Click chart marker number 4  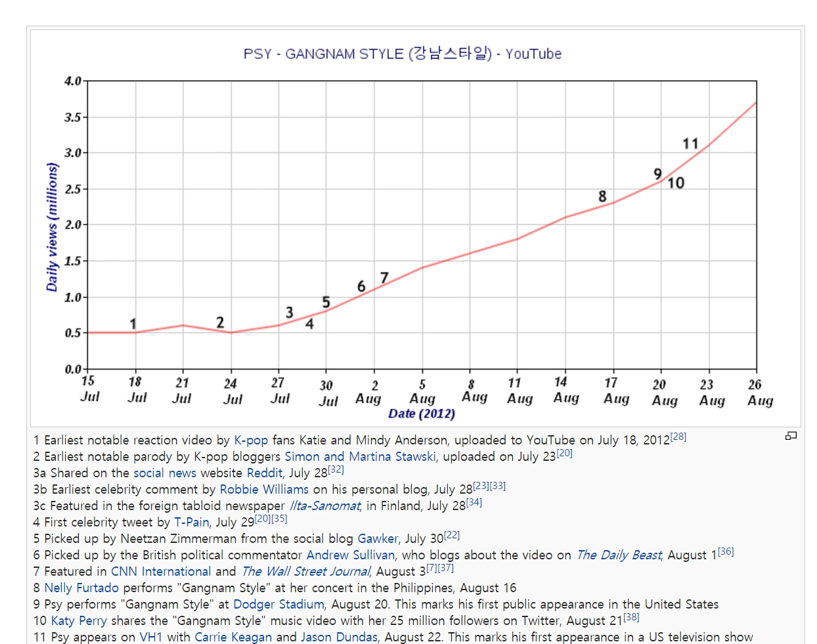point(309,324)
